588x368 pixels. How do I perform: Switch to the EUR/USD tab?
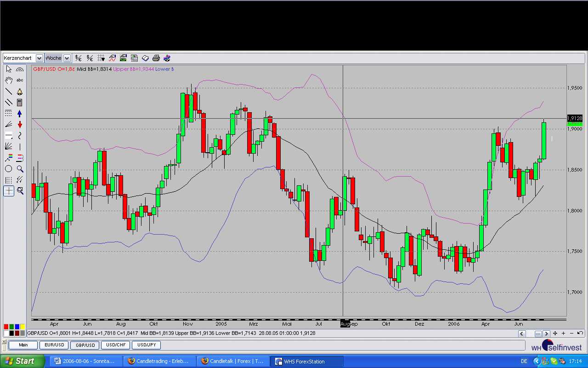tap(54, 345)
